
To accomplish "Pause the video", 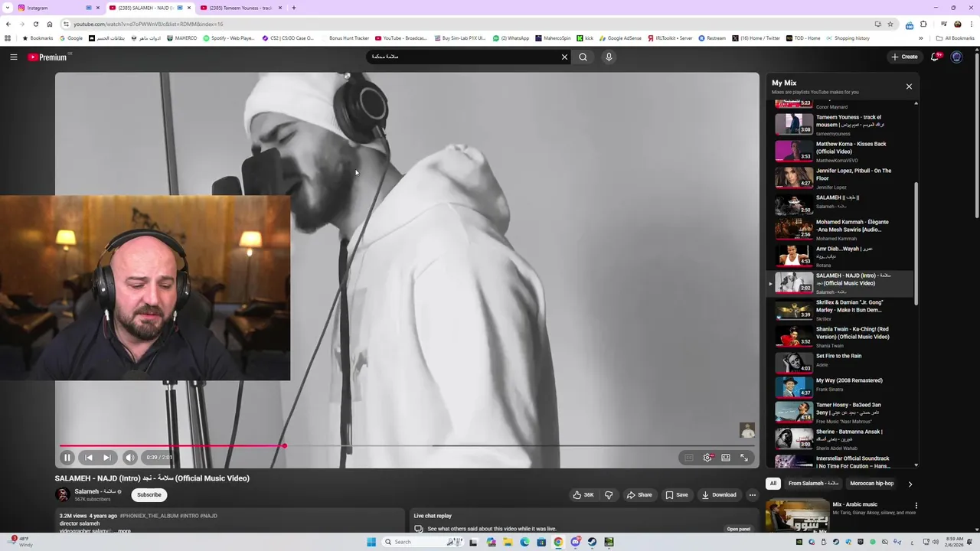I will pos(67,458).
